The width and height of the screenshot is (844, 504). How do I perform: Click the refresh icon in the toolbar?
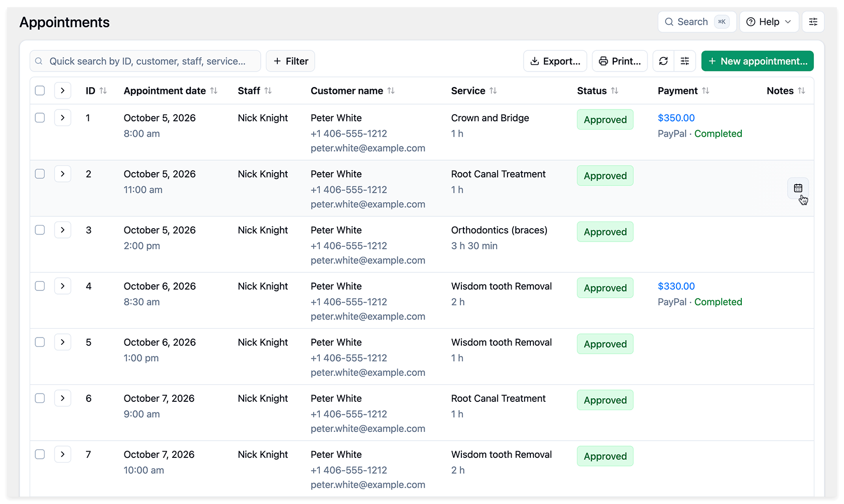coord(663,61)
